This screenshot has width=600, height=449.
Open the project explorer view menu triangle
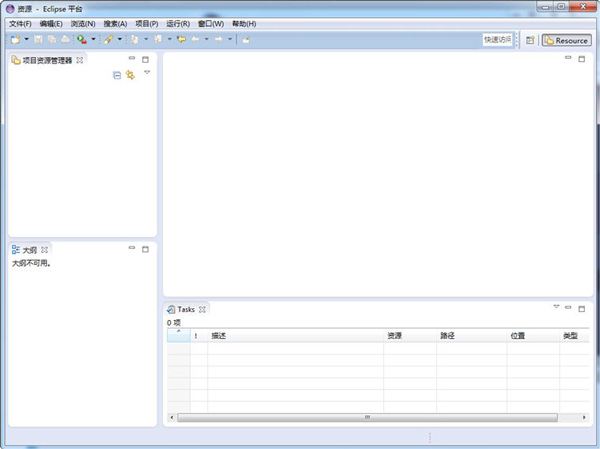(x=147, y=73)
